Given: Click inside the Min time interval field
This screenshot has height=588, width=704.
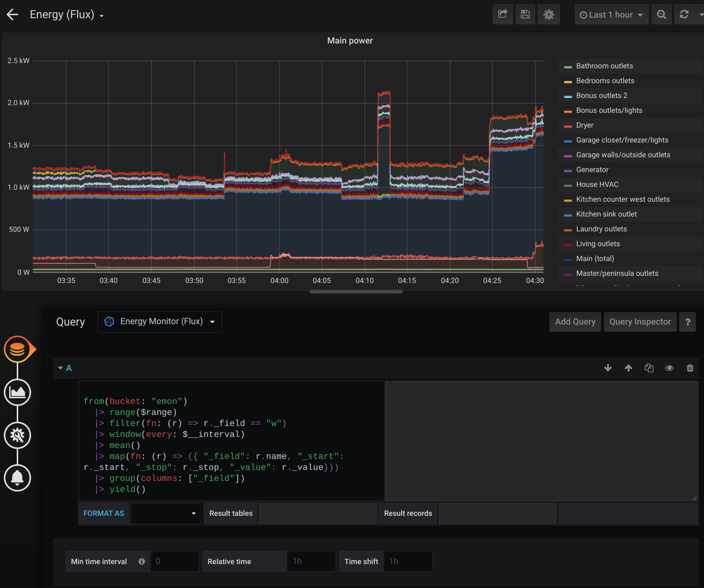Looking at the screenshot, I should click(x=174, y=561).
